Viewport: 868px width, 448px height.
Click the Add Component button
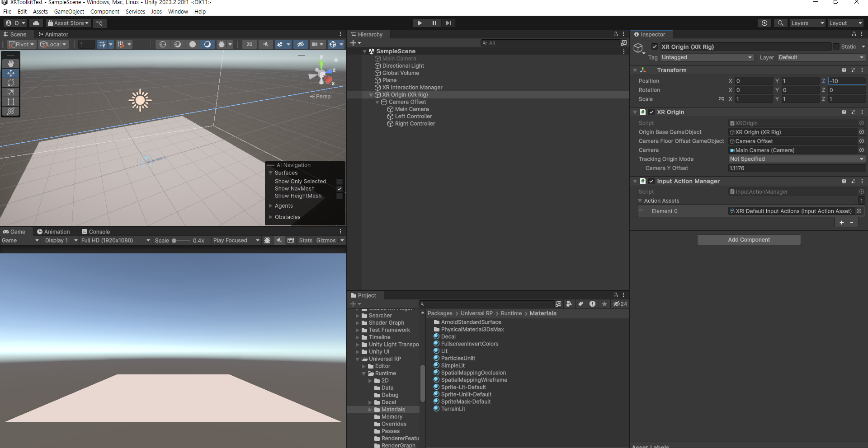[x=749, y=240]
